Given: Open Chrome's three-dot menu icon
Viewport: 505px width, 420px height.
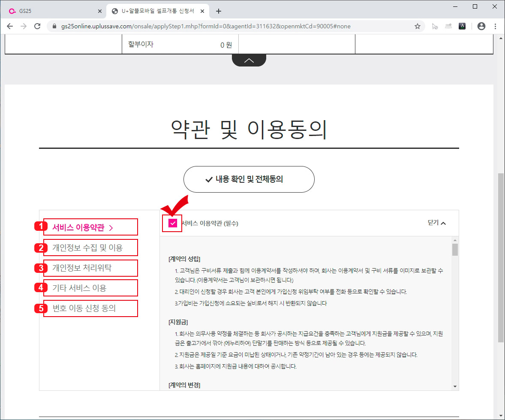Looking at the screenshot, I should [496, 26].
